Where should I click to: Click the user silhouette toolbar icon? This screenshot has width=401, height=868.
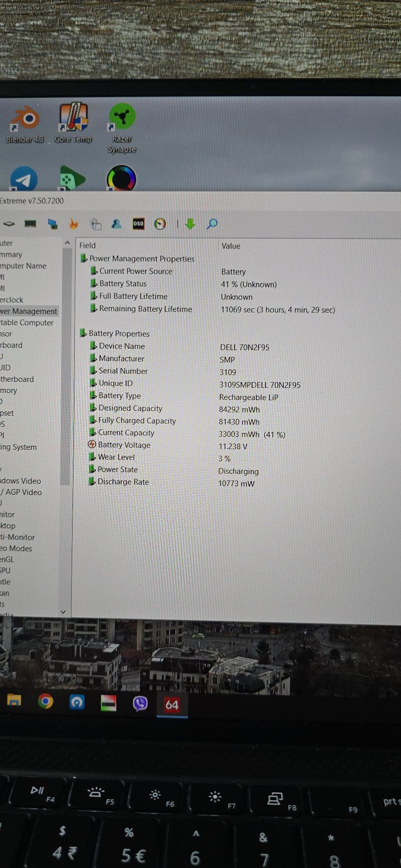pyautogui.click(x=117, y=224)
